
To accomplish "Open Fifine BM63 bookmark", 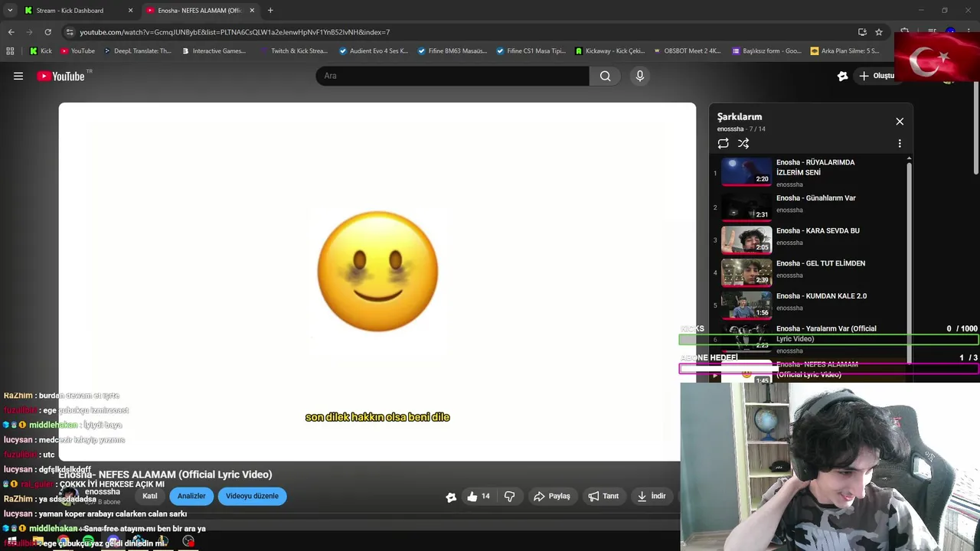I will [x=452, y=51].
